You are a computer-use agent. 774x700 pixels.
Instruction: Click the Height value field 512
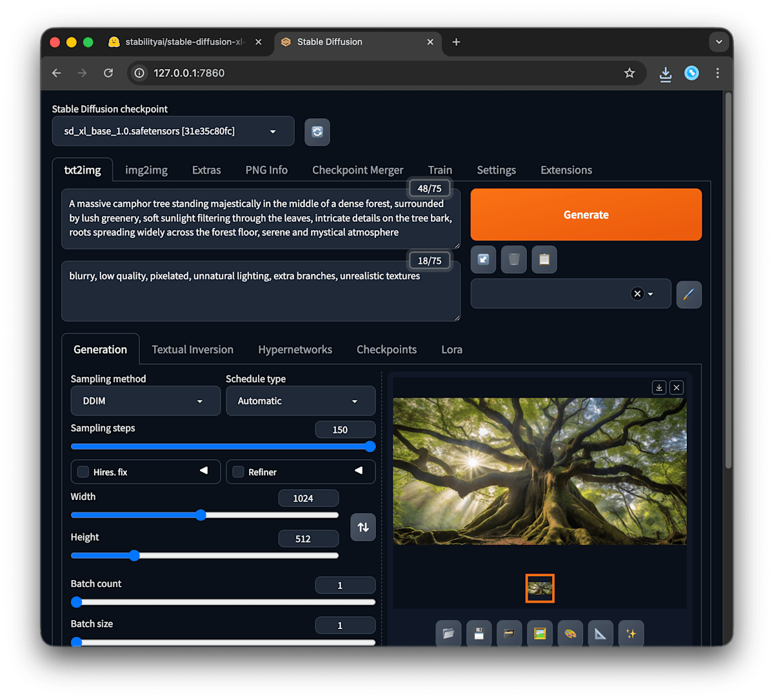[308, 539]
